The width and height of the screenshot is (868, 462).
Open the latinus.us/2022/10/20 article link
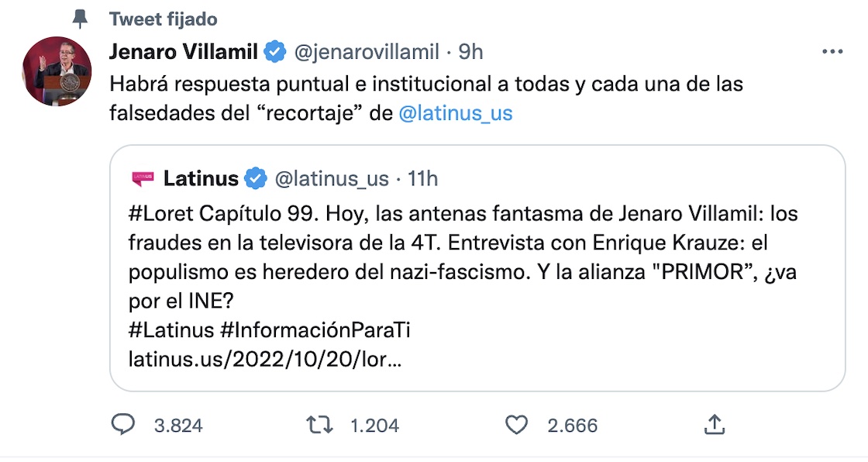262,360
